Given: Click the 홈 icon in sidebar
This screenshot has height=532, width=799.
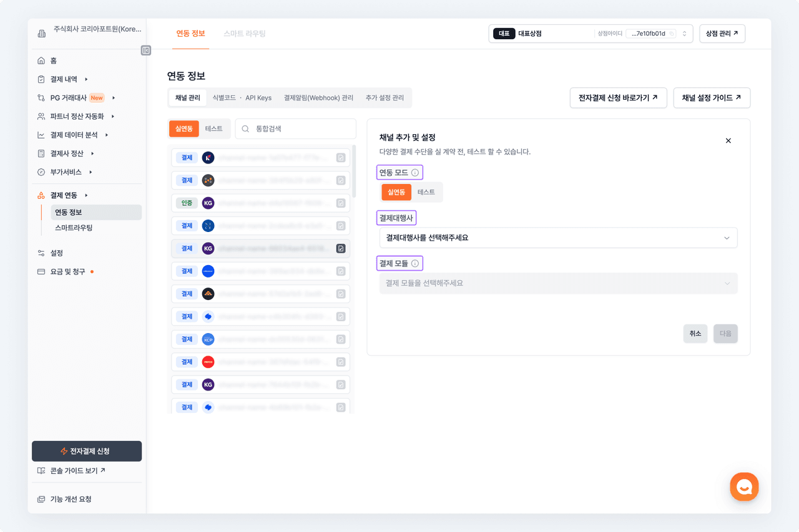Looking at the screenshot, I should (41, 60).
